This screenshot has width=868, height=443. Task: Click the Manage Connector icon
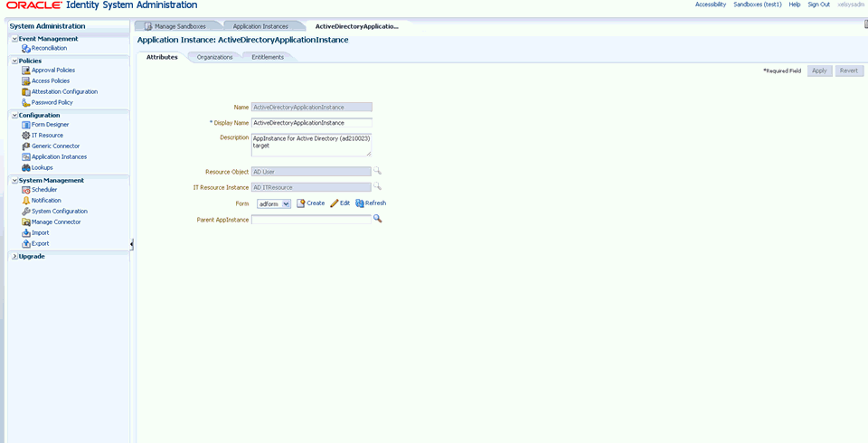(x=26, y=222)
